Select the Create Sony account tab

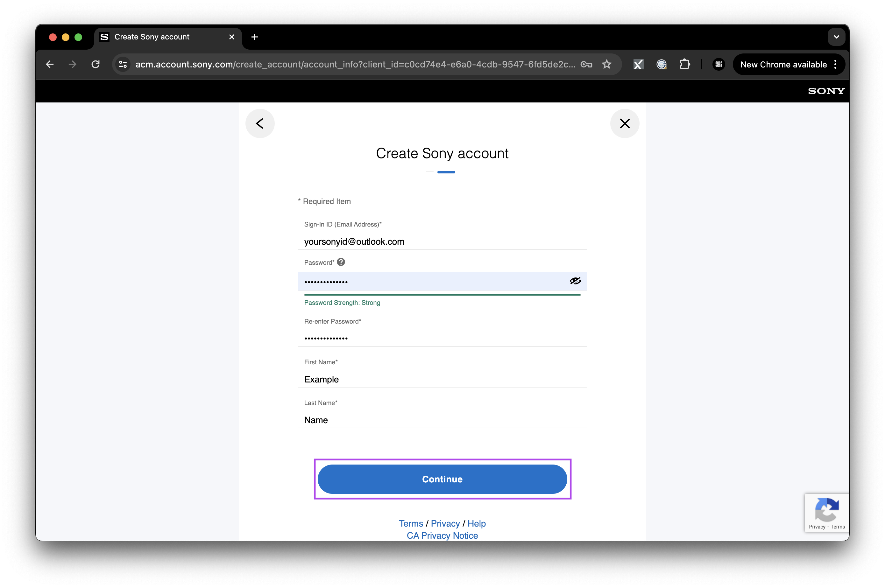(152, 36)
